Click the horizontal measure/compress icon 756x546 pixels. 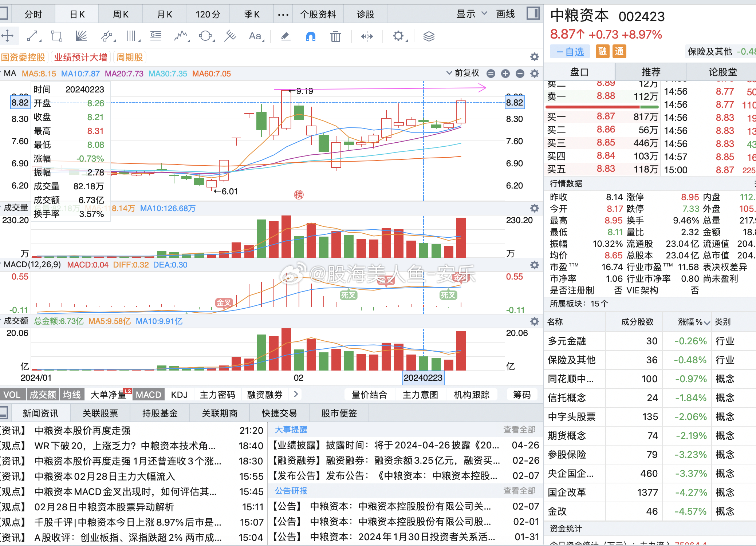pyautogui.click(x=367, y=36)
